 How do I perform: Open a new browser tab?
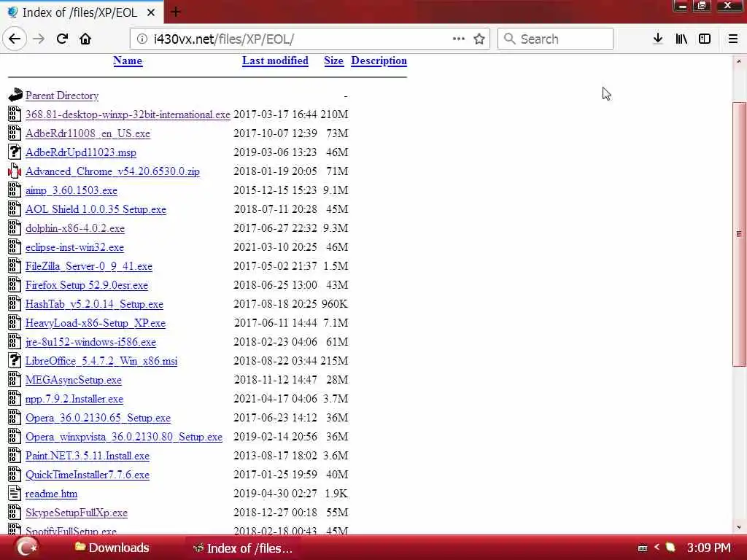click(x=176, y=12)
